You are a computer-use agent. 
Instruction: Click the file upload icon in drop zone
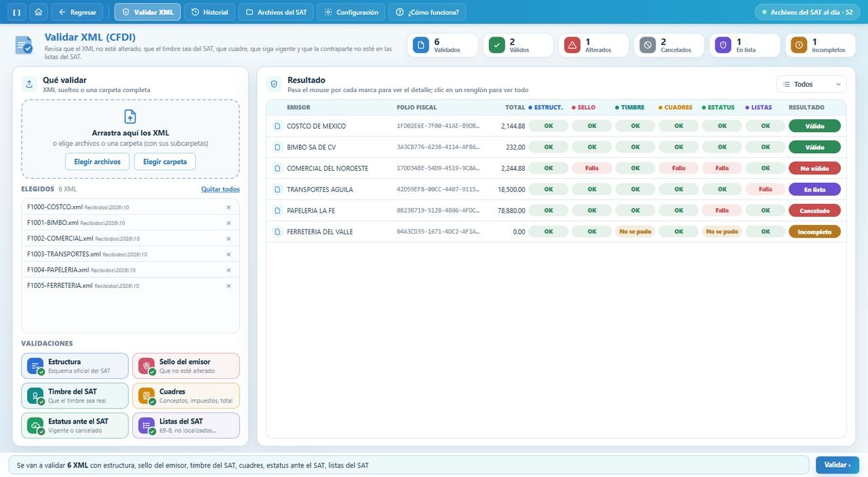tap(130, 117)
